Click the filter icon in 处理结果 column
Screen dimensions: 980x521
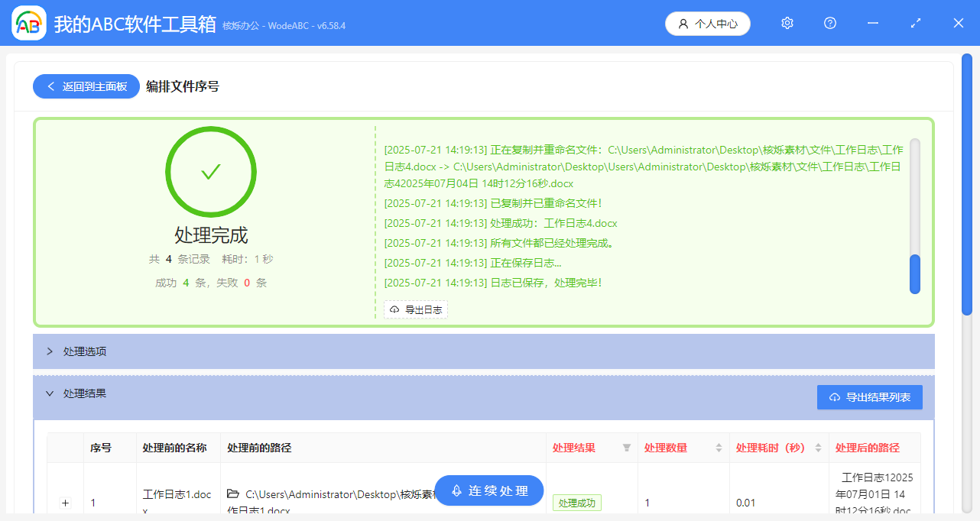click(627, 448)
